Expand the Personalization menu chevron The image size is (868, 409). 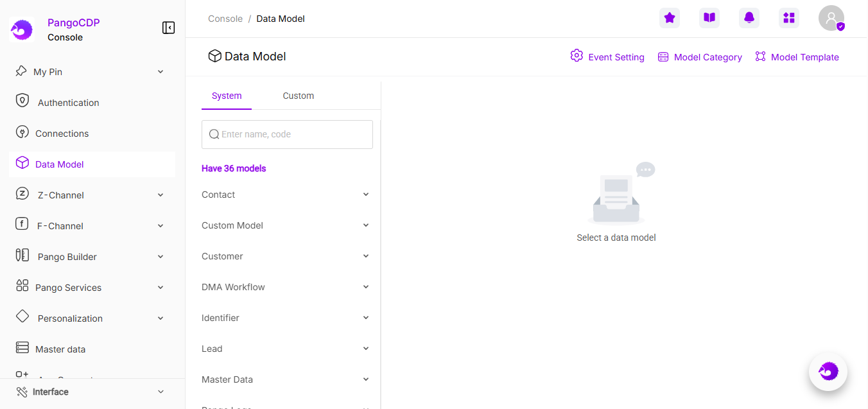click(x=161, y=318)
